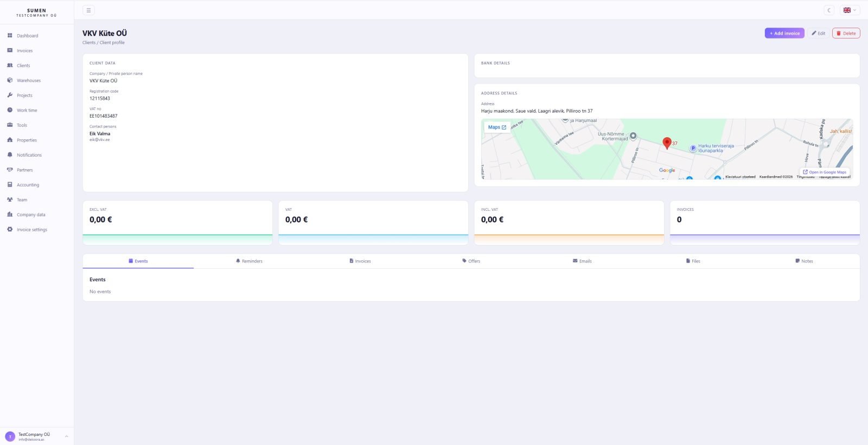Open Notifications bell in sidebar
The image size is (868, 445).
click(10, 155)
